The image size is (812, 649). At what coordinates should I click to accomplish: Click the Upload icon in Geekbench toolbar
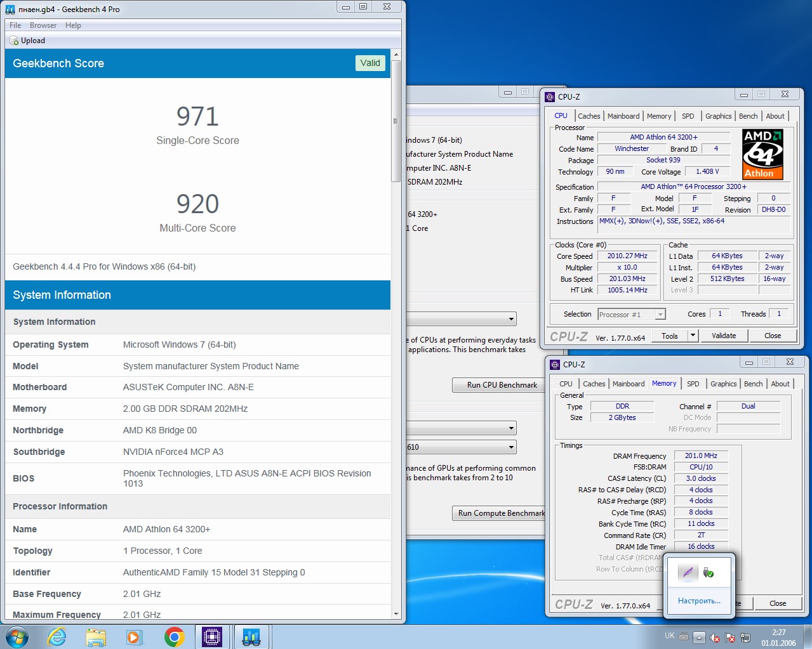(14, 41)
